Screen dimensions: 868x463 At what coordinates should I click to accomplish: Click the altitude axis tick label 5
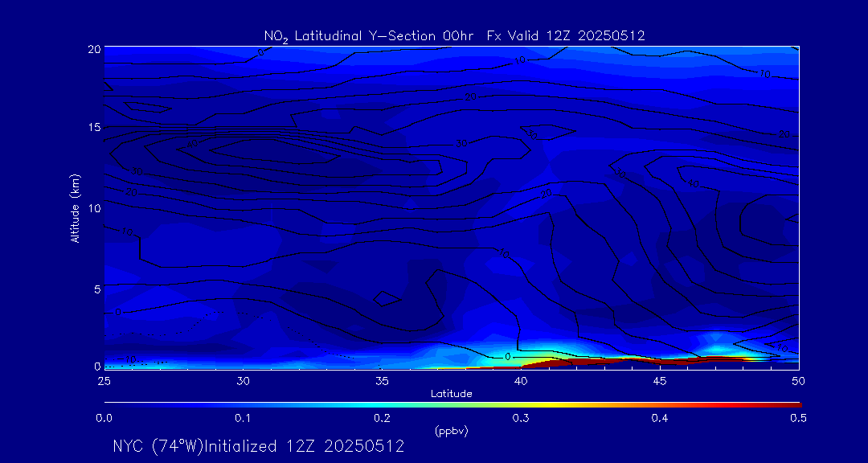click(x=96, y=289)
